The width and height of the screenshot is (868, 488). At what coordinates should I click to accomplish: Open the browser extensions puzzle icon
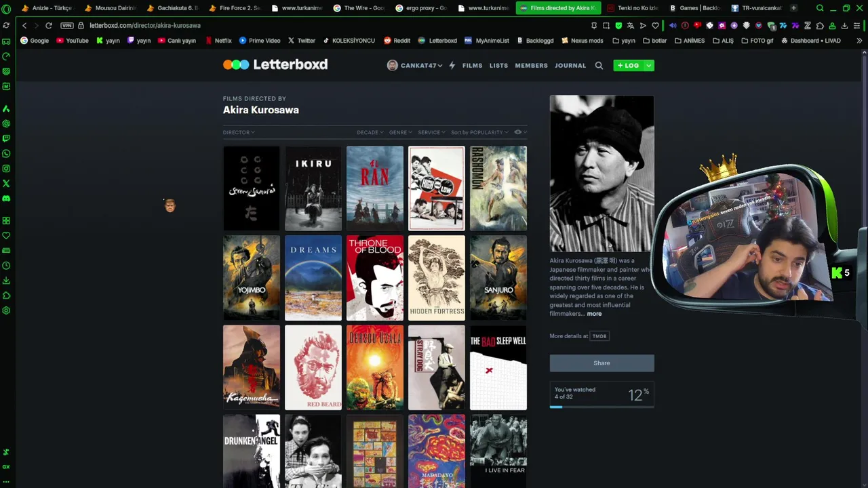[x=820, y=26]
